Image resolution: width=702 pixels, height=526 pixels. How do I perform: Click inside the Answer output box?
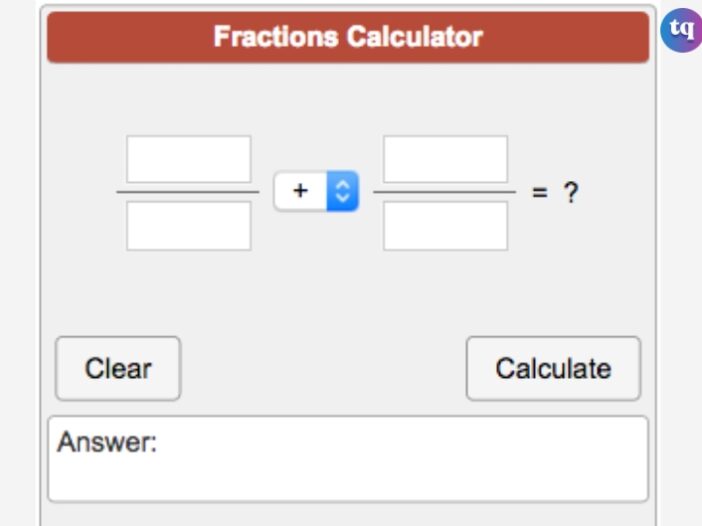348,459
